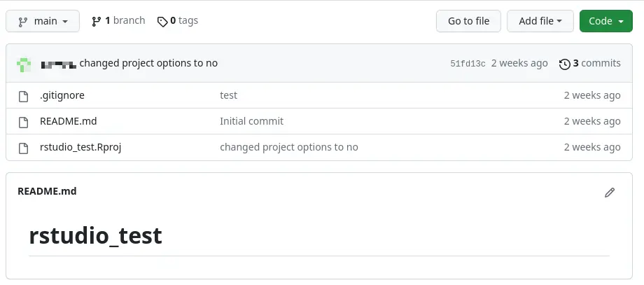Click the latest commit message in header
Image resolution: width=644 pixels, height=285 pixels.
point(148,63)
